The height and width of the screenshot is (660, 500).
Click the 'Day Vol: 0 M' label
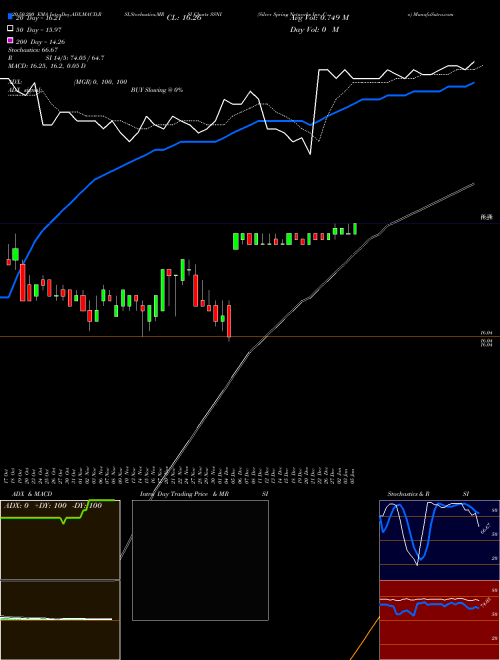[x=314, y=30]
